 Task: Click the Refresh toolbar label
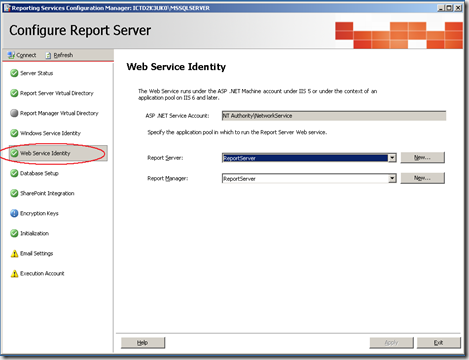point(63,55)
